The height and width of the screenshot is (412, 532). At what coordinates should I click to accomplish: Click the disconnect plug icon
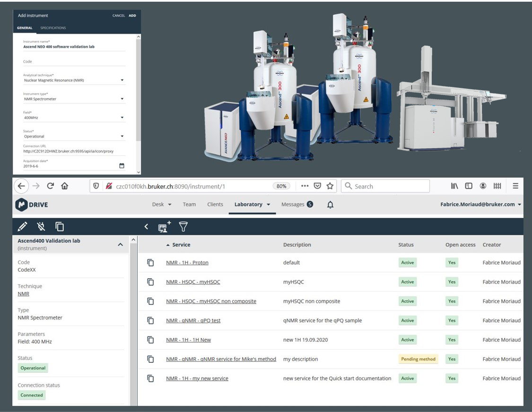pos(41,226)
